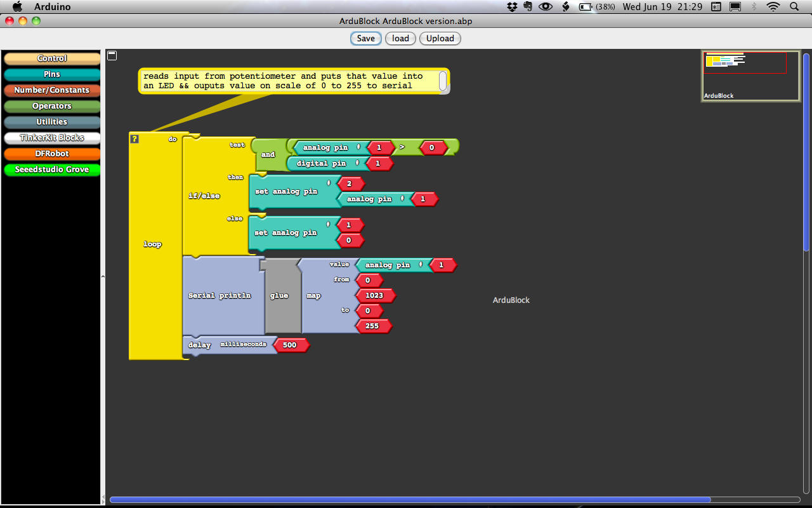Click the ArduBlock label on the canvas
The image size is (812, 508).
click(x=511, y=300)
